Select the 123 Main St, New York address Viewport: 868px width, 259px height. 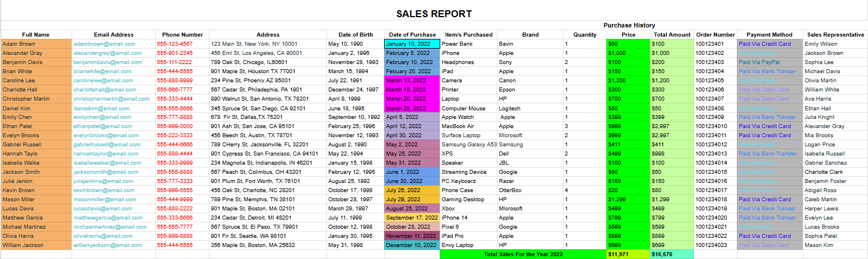click(x=254, y=44)
